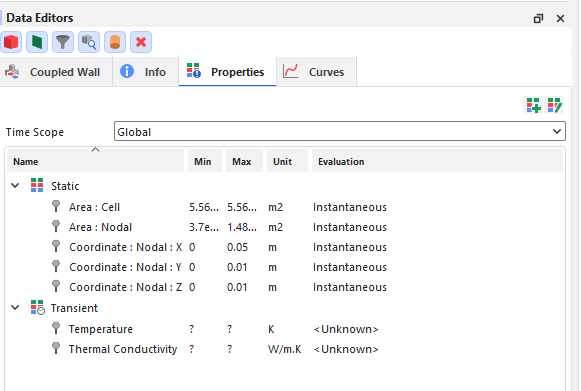Click the W/m.K unit cell
Screen dimensions: 581x391
click(x=285, y=349)
